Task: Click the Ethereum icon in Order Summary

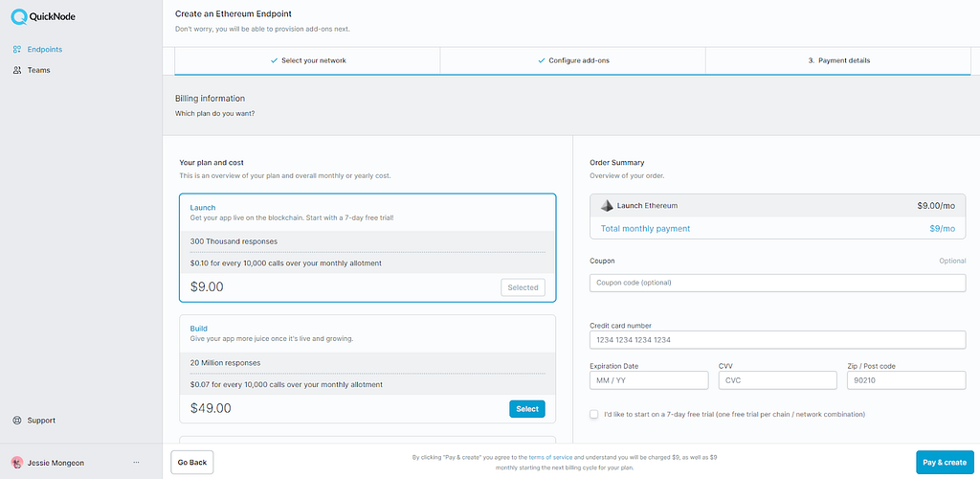Action: point(607,205)
